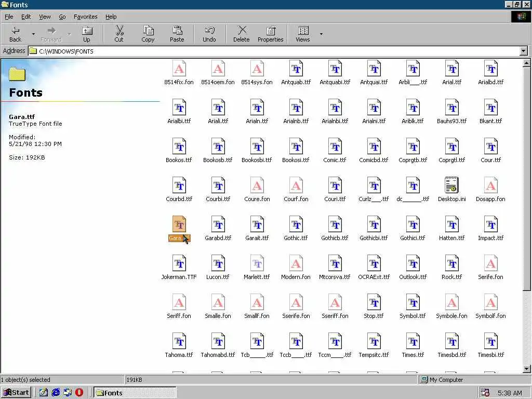
Task: Click the Fonts taskbar button
Action: pos(135,393)
